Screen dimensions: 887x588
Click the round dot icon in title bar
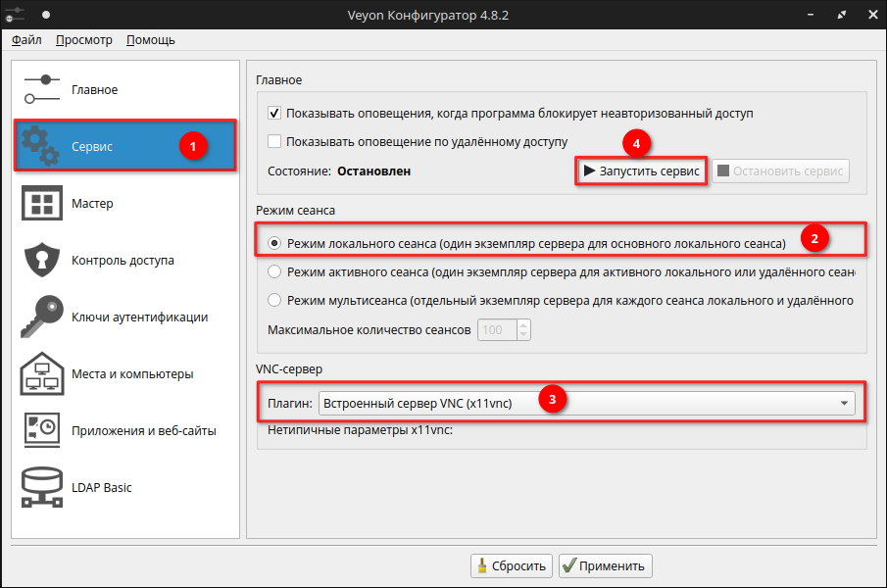(x=46, y=15)
